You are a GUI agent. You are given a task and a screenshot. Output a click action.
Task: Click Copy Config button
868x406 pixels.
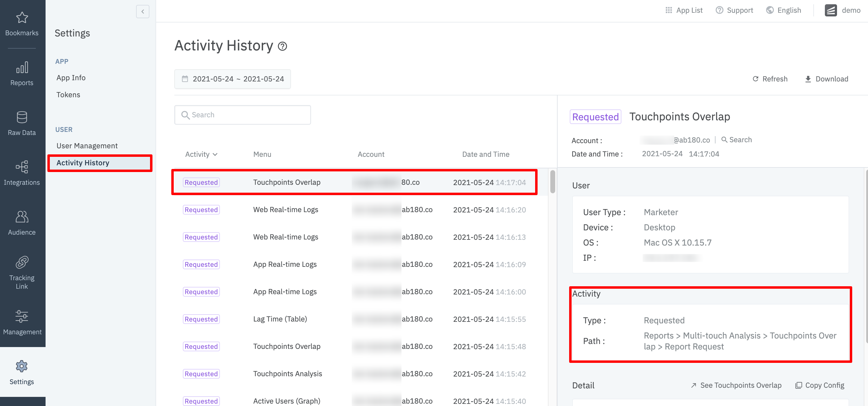point(819,385)
